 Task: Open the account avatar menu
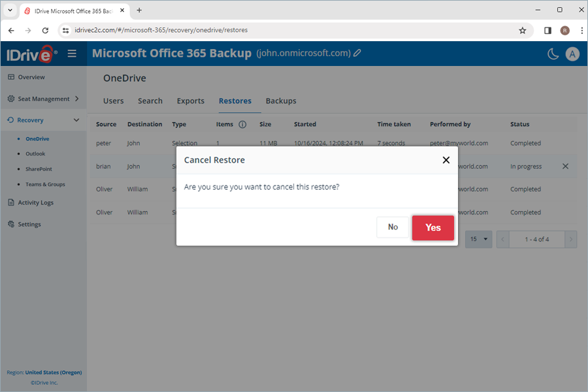pos(573,54)
